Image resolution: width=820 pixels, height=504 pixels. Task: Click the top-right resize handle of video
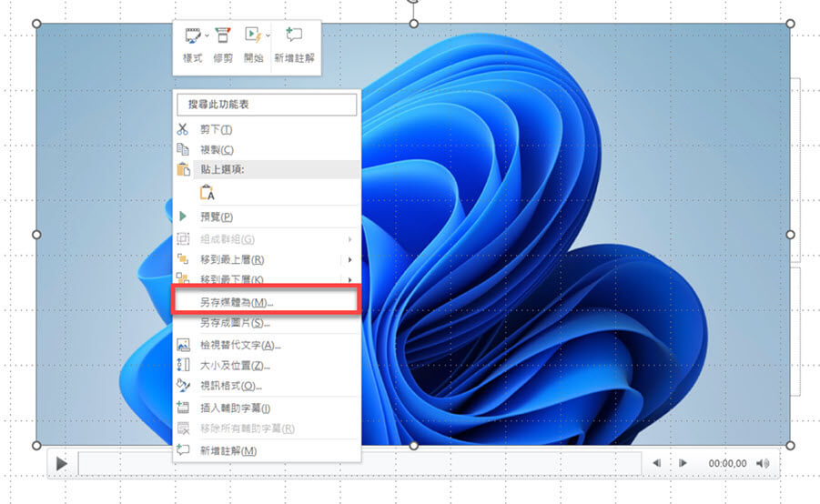point(790,24)
